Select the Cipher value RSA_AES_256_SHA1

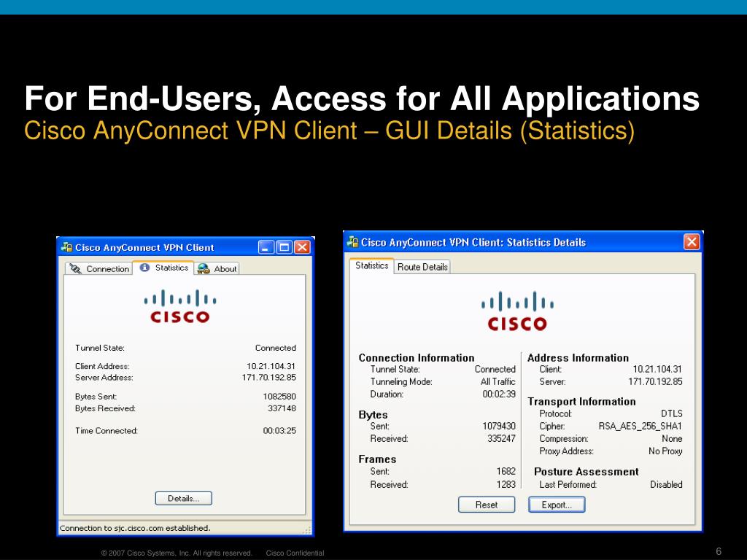(640, 426)
